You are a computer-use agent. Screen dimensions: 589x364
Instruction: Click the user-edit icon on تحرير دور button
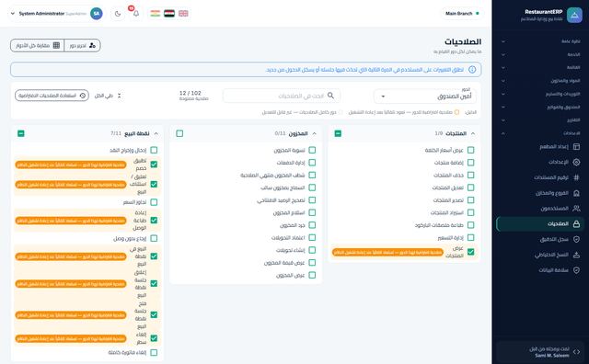click(92, 45)
